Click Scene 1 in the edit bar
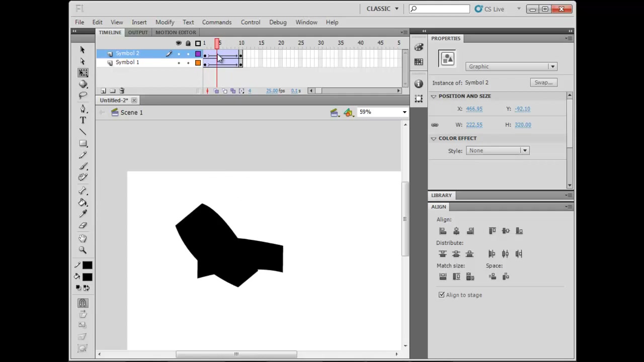Image resolution: width=644 pixels, height=362 pixels. (131, 113)
